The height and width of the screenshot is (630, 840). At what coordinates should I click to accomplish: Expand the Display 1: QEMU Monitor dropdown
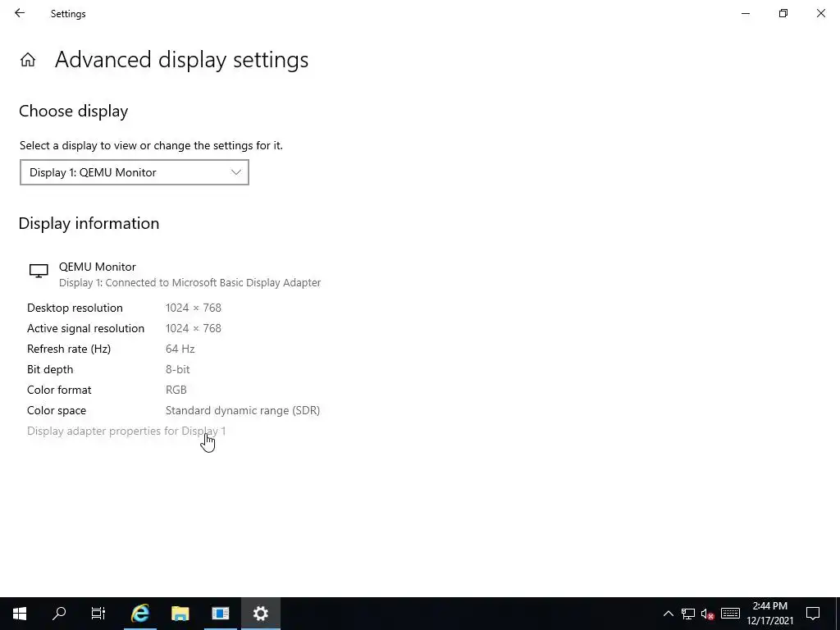(135, 172)
